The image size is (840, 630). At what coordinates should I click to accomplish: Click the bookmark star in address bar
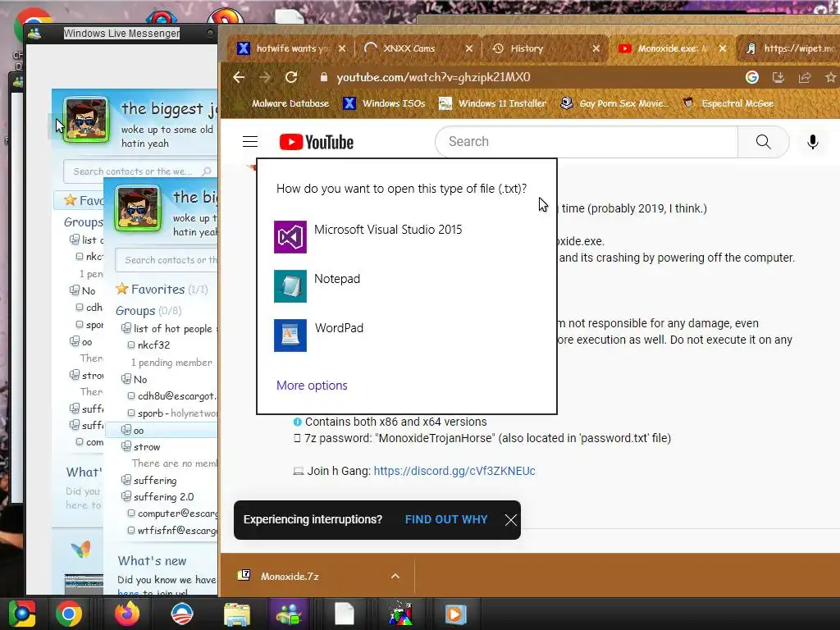point(830,78)
